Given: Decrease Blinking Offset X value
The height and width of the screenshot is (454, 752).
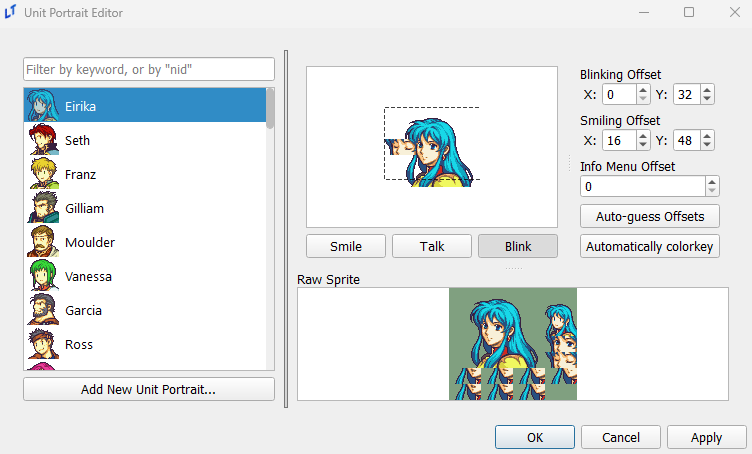Looking at the screenshot, I should (x=643, y=99).
